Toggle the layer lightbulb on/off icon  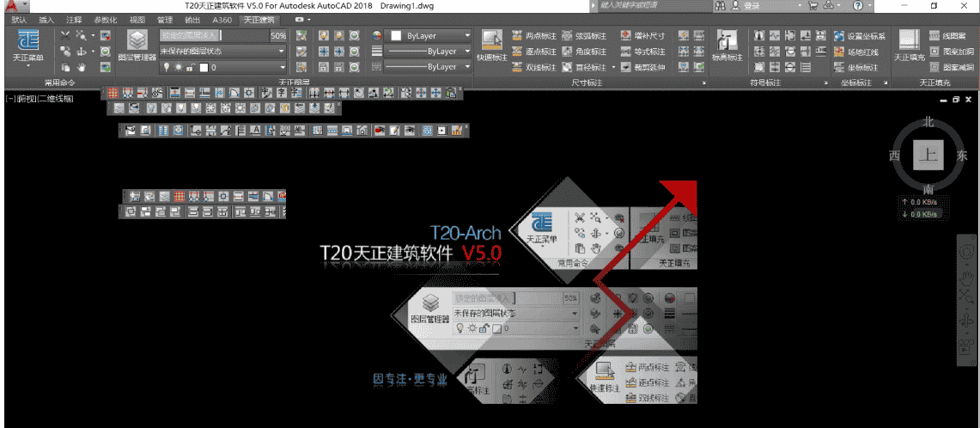coord(167,67)
